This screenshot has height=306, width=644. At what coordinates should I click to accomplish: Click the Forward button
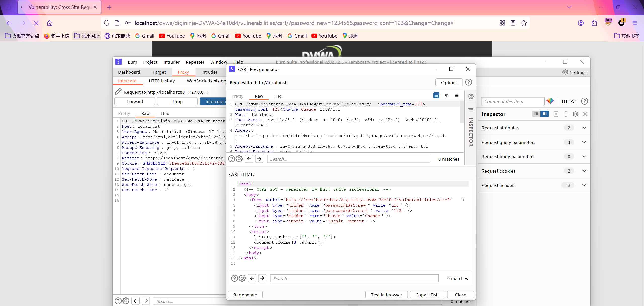pyautogui.click(x=135, y=101)
